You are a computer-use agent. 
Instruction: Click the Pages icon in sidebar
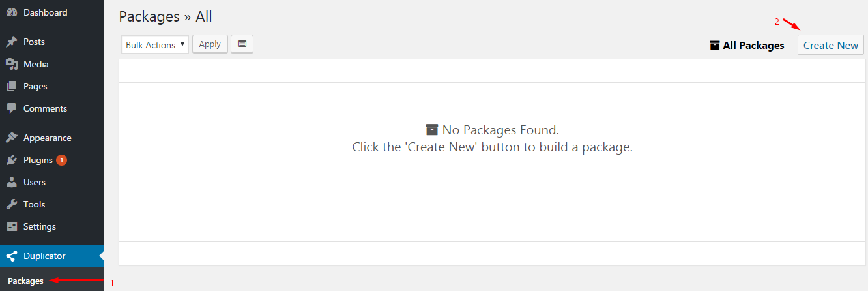click(x=12, y=87)
